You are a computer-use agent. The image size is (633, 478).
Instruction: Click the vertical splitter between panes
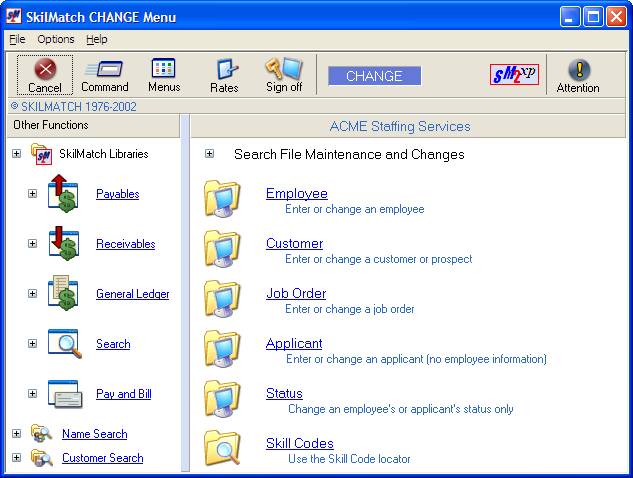185,292
